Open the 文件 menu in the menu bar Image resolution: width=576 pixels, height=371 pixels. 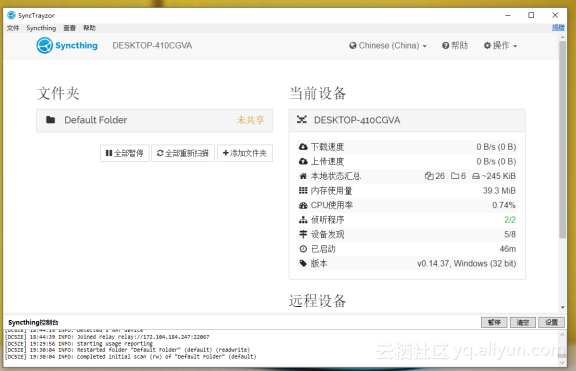[x=13, y=28]
